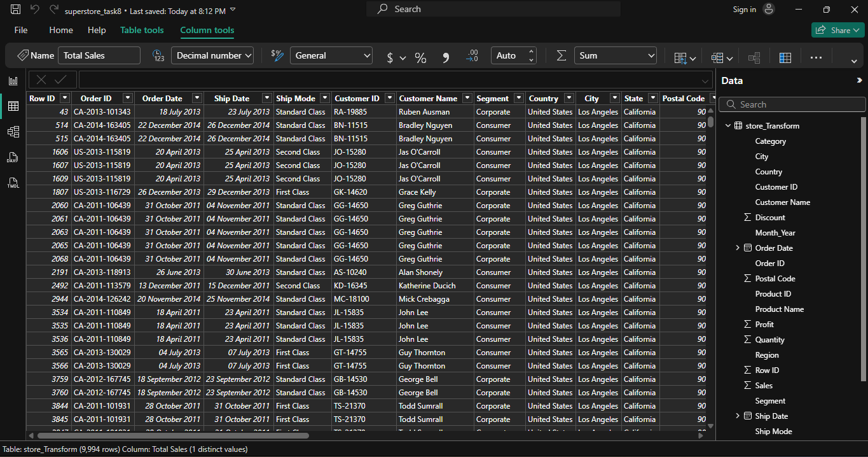Click the summarization sigma icon
Screen dimensions: 868x457
point(560,57)
